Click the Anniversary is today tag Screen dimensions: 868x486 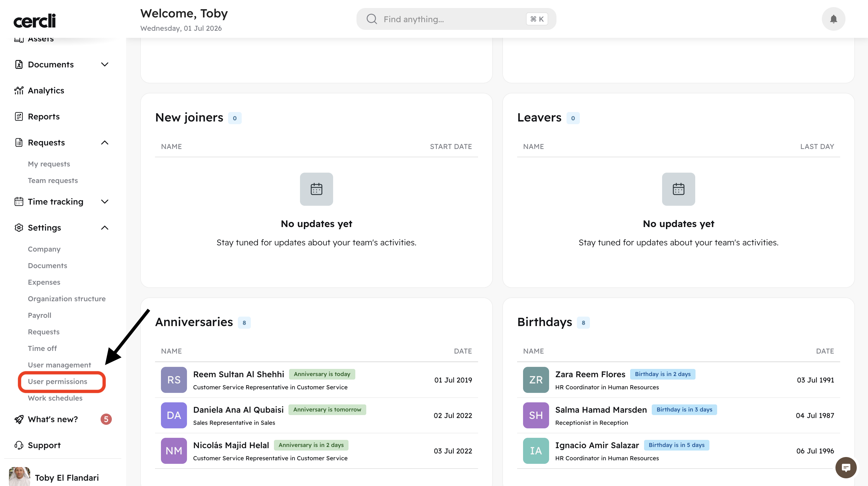pos(322,374)
